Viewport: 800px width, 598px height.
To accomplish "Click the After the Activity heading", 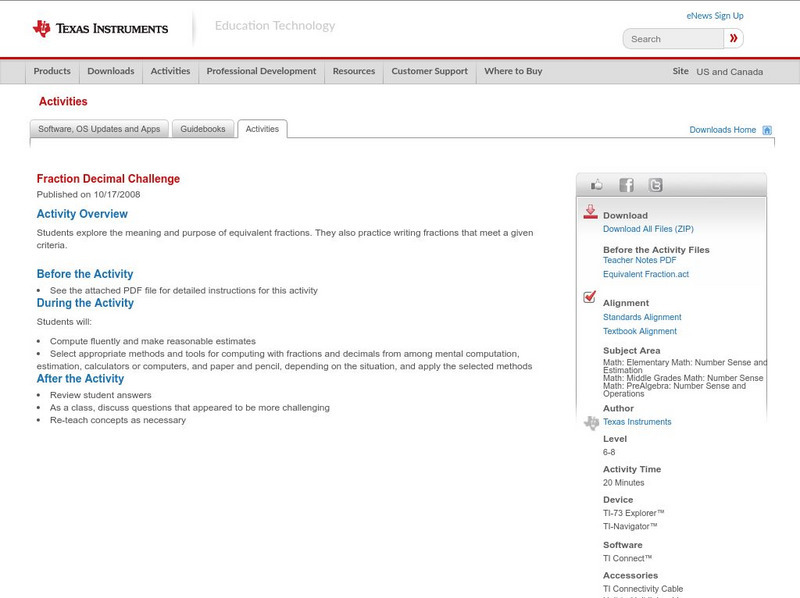I will click(80, 379).
